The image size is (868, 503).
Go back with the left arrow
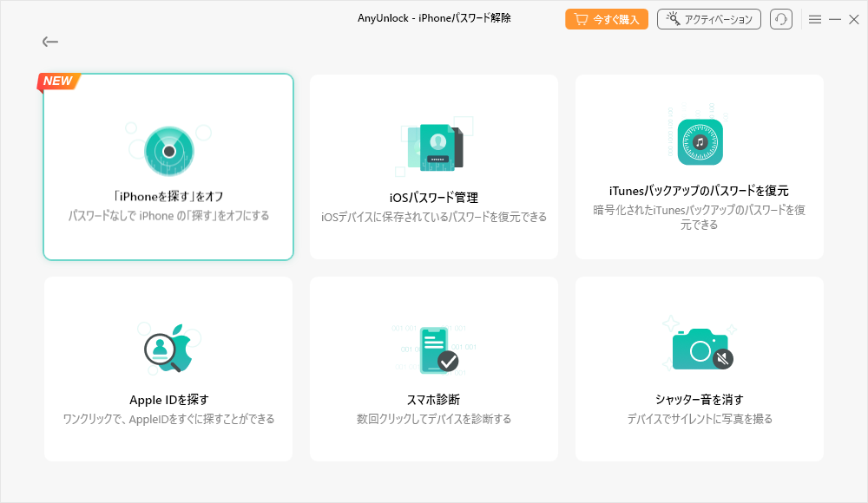[49, 42]
